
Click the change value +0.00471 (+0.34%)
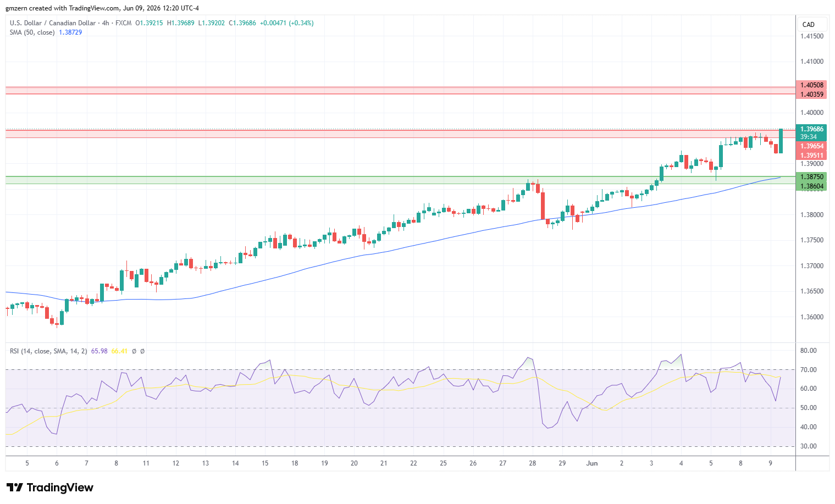coord(287,23)
